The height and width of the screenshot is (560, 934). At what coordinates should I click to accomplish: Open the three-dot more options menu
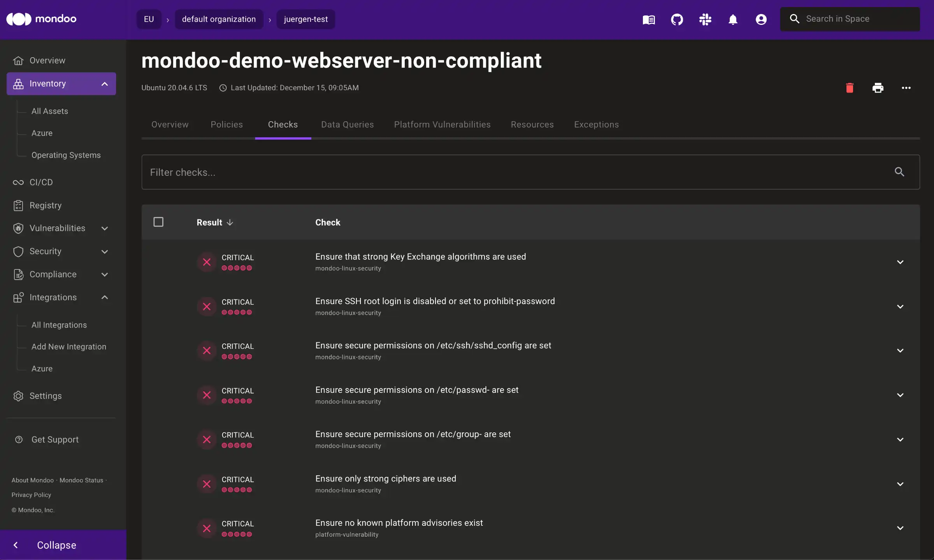pyautogui.click(x=906, y=88)
